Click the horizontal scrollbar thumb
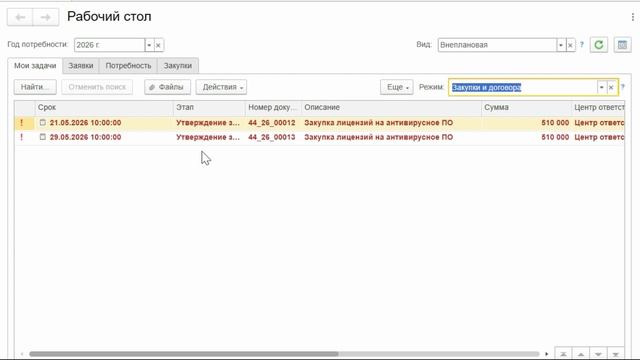The image size is (640, 360). (184, 354)
